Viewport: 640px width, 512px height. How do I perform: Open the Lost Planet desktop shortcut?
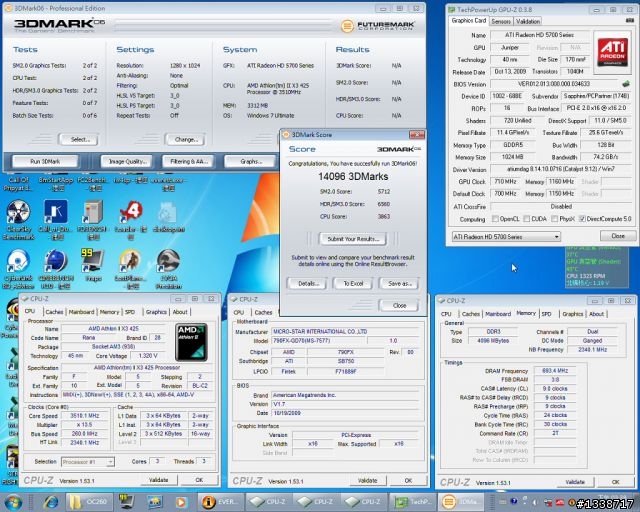[x=131, y=261]
